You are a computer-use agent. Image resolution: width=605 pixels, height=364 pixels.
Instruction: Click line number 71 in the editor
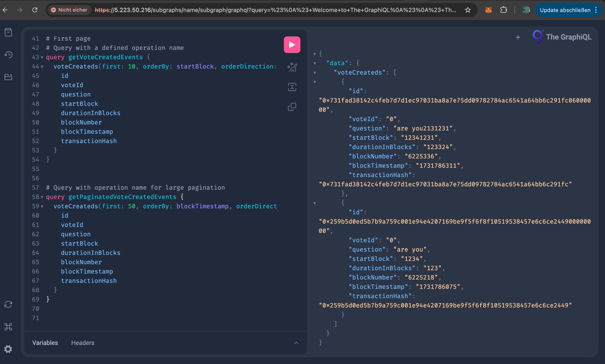[36, 318]
